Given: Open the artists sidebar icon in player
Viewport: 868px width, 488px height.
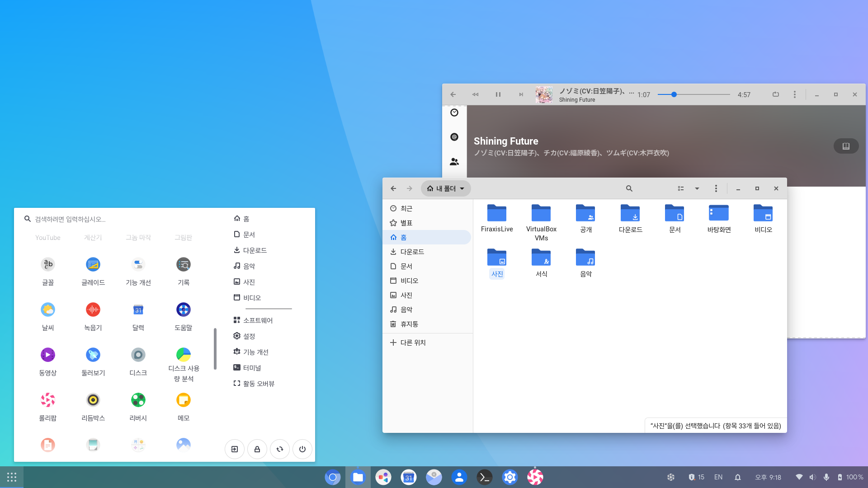Looking at the screenshot, I should 454,161.
